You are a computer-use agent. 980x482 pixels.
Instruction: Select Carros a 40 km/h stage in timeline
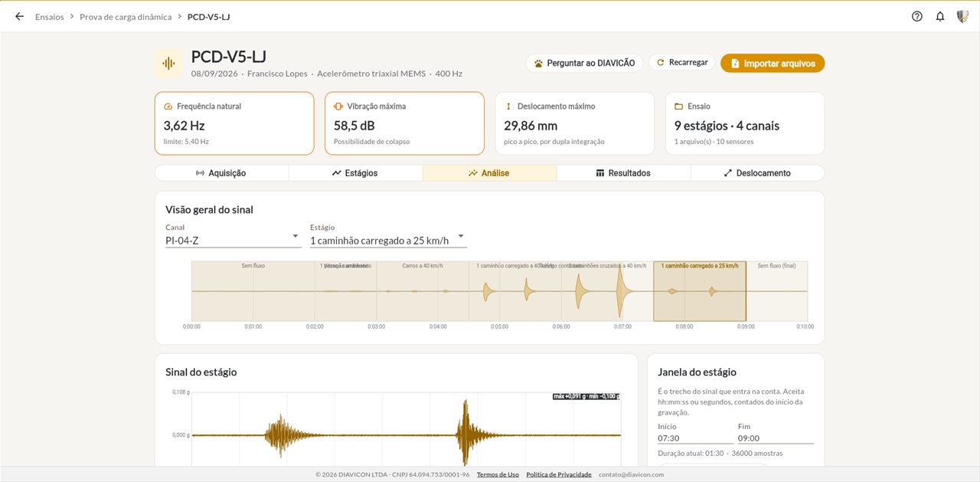coord(423,291)
